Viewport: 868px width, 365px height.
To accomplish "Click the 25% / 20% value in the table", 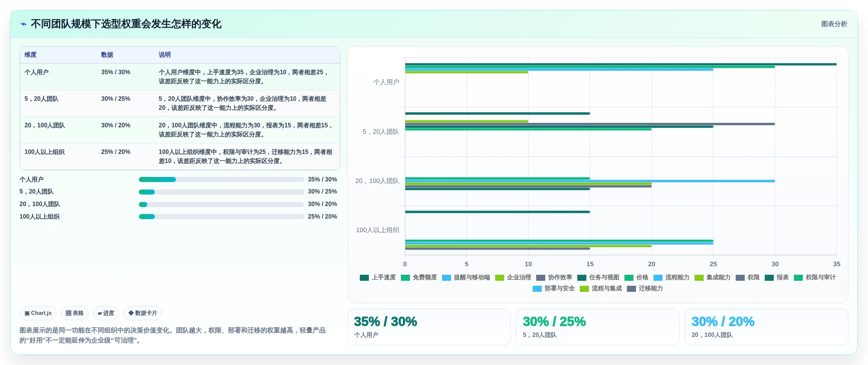I will 116,152.
